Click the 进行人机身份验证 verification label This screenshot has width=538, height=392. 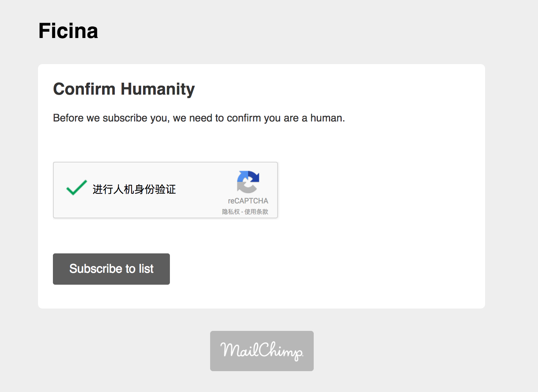click(x=134, y=189)
